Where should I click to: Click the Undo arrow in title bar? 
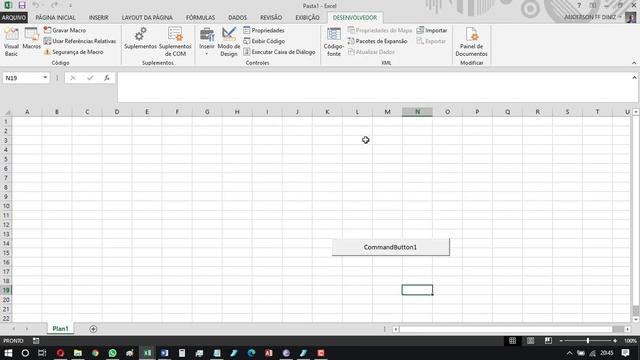[x=36, y=5]
